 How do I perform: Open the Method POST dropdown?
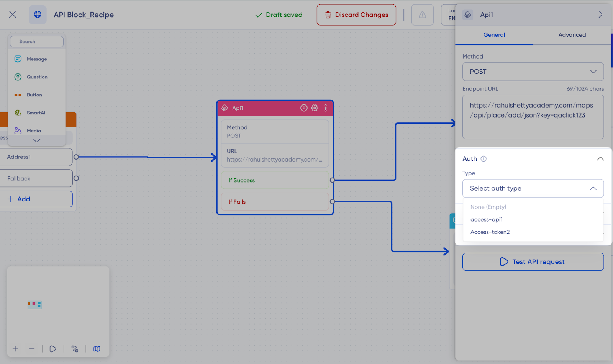[533, 72]
